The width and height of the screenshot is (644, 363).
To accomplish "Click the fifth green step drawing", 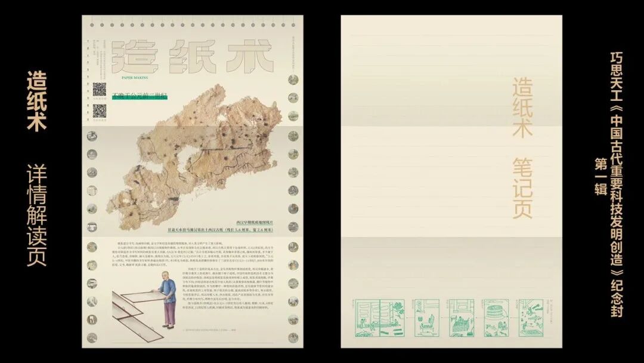I will 531,318.
